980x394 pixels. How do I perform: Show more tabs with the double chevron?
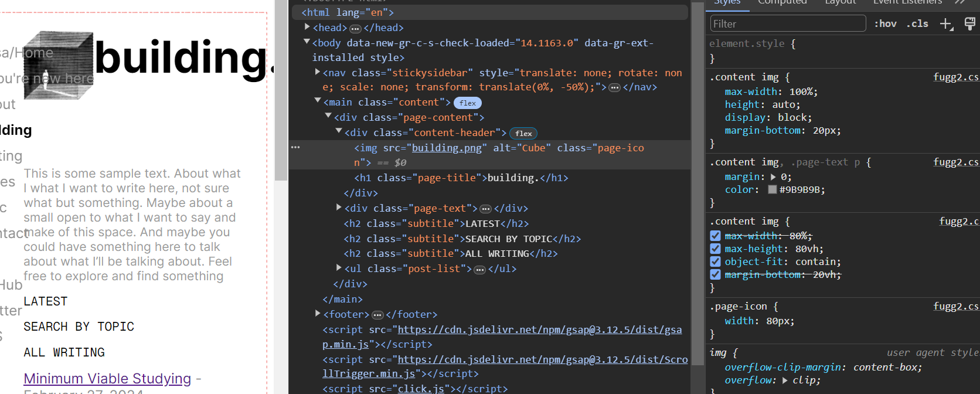click(959, 2)
